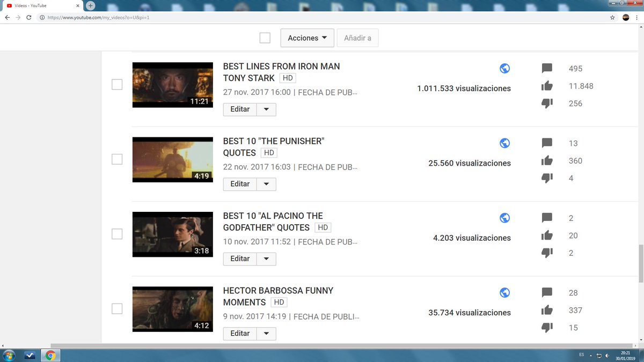Click thumbs-up icon of Punisher video
This screenshot has height=362, width=644.
(547, 160)
